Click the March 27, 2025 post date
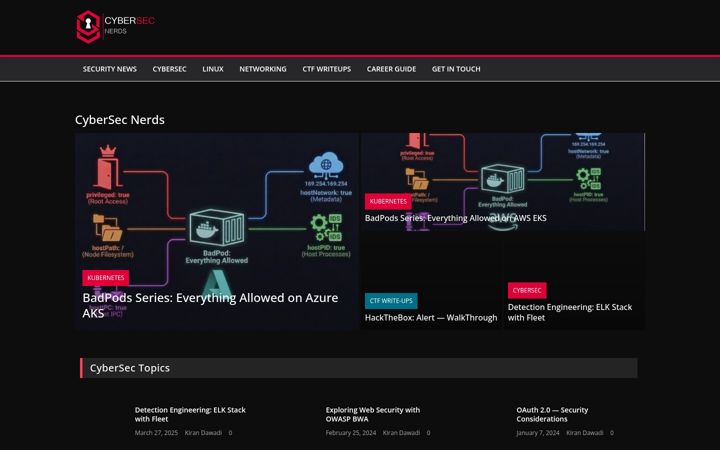 [156, 433]
